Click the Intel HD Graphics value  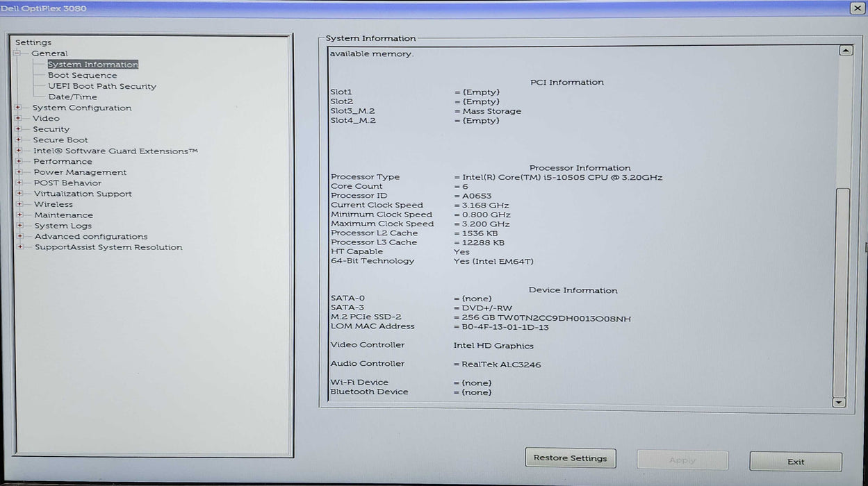point(493,346)
